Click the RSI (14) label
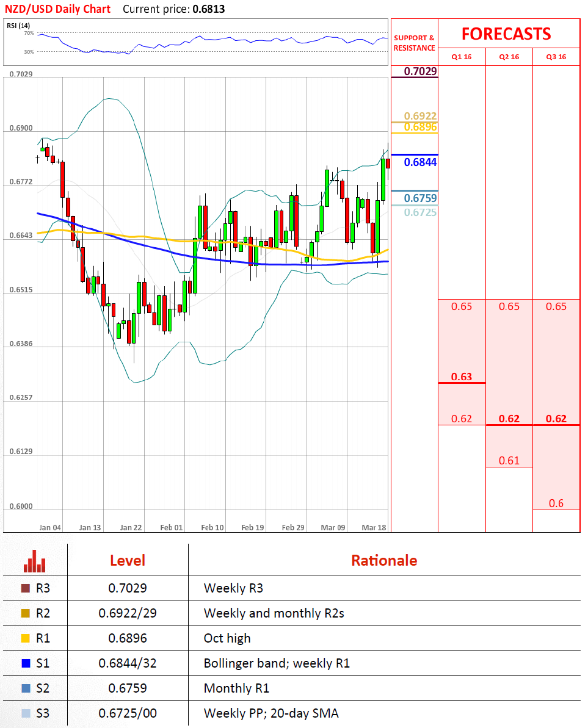Viewport: 588px width, 728px height. (18, 26)
